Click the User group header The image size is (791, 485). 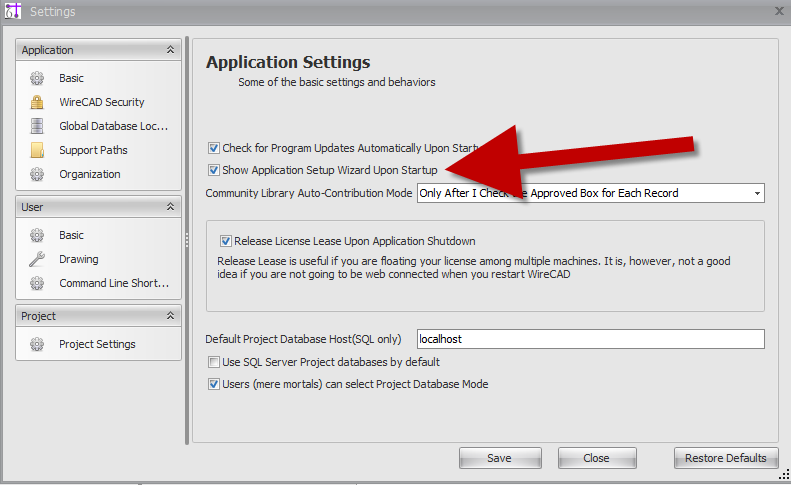(x=98, y=207)
